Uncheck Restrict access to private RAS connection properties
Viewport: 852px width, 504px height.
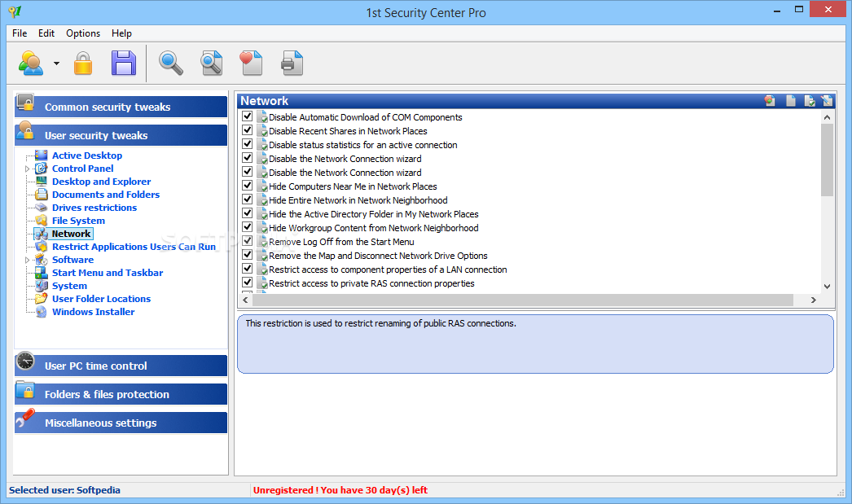(x=248, y=283)
